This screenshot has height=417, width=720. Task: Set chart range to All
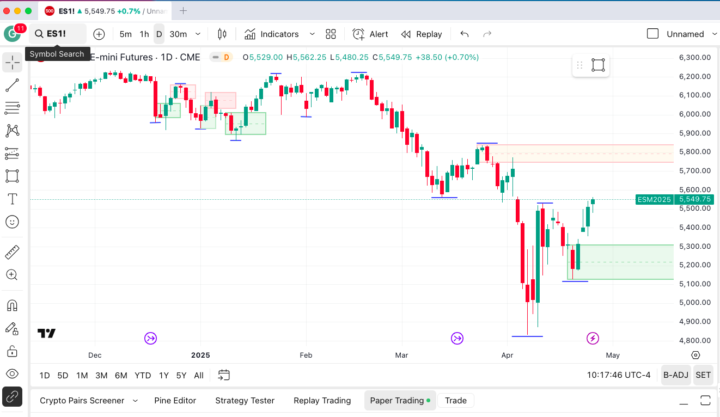(x=199, y=375)
